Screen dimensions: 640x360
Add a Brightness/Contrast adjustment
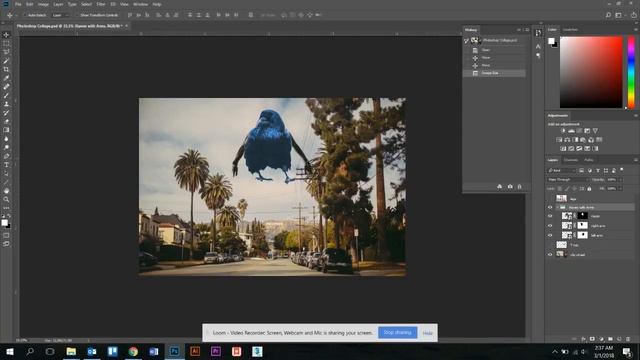[563, 131]
